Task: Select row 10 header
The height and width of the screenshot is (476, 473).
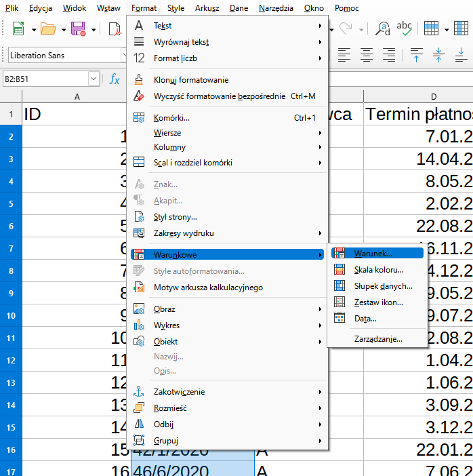Action: 11,315
